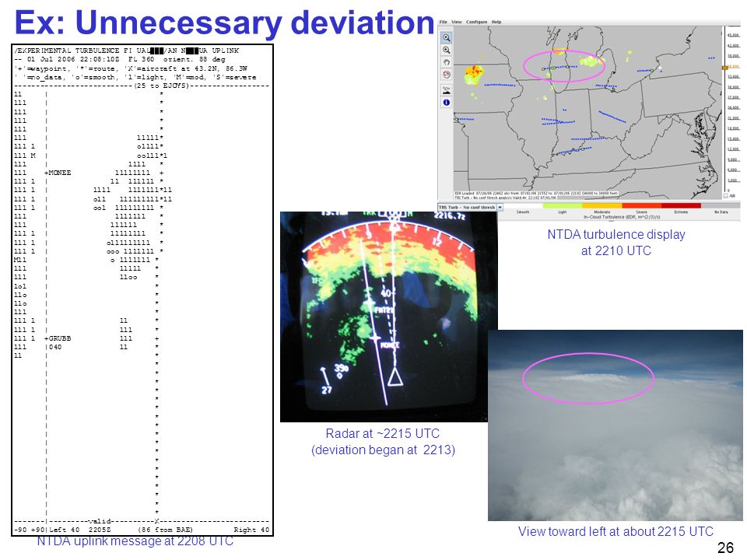Click the GRUBB waypoint in uplink message
Image resolution: width=747 pixels, height=560 pixels.
pos(59,338)
